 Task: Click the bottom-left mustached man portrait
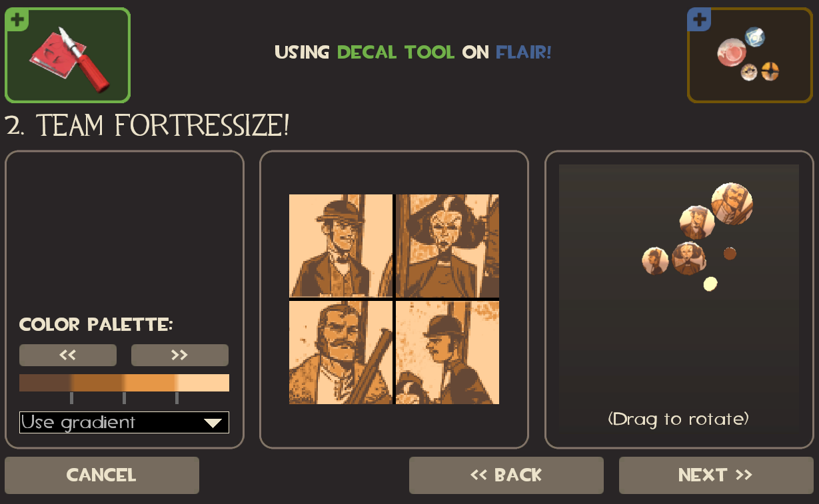341,352
